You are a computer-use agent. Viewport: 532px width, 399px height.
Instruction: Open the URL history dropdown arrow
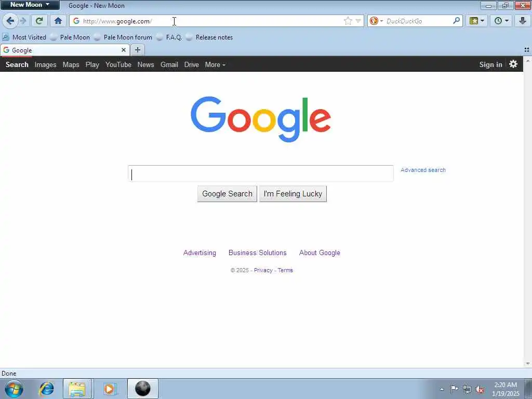click(x=358, y=21)
